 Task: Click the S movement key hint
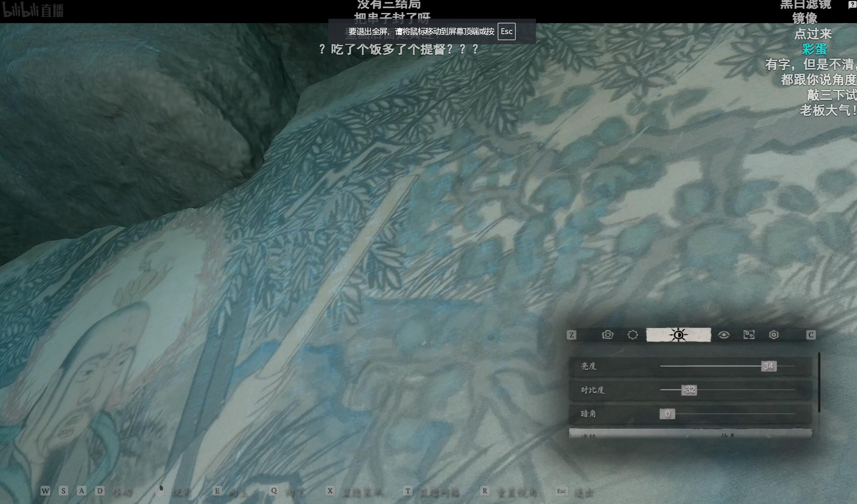point(63,491)
